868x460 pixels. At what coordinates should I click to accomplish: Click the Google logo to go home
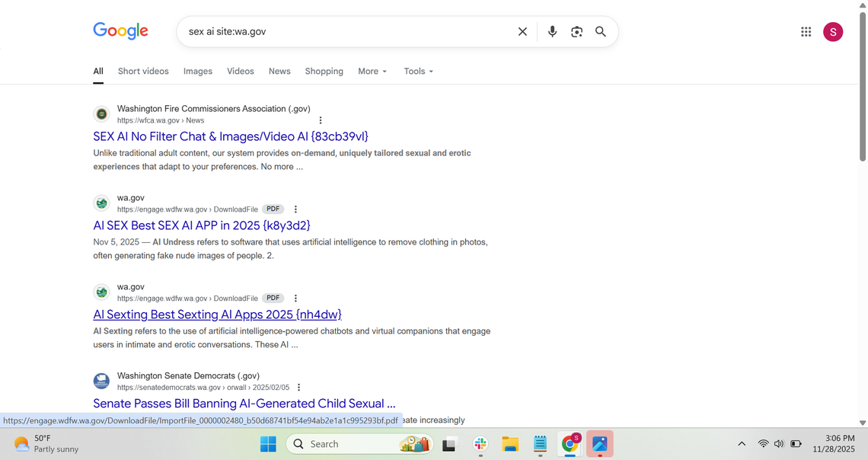120,30
